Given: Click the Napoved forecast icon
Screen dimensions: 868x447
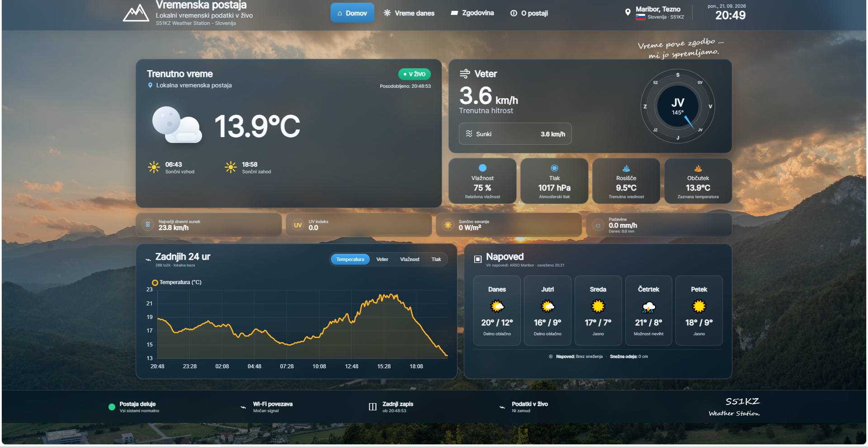Looking at the screenshot, I should (478, 259).
